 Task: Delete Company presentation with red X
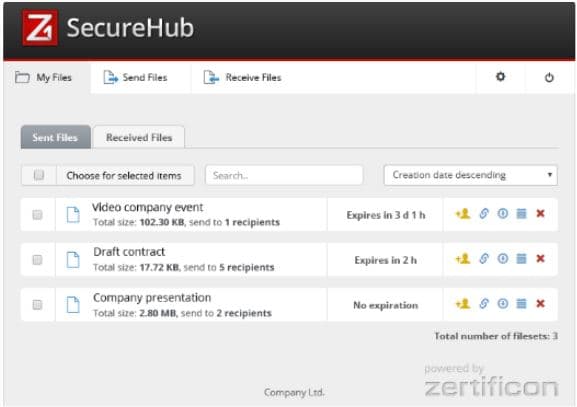(x=540, y=304)
